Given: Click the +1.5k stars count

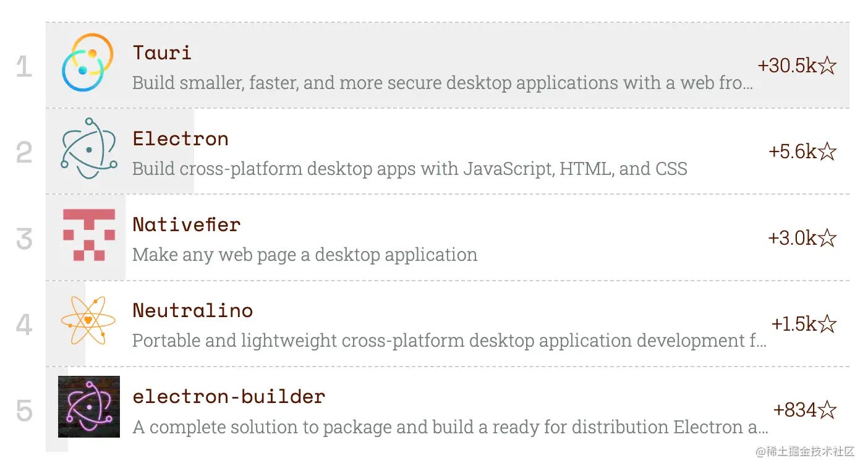Looking at the screenshot, I should tap(804, 324).
